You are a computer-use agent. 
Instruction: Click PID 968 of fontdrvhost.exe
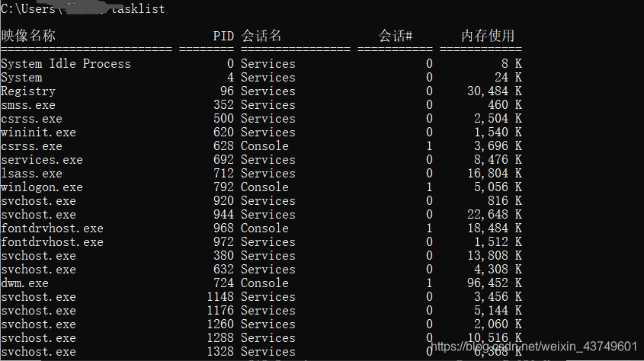click(223, 228)
